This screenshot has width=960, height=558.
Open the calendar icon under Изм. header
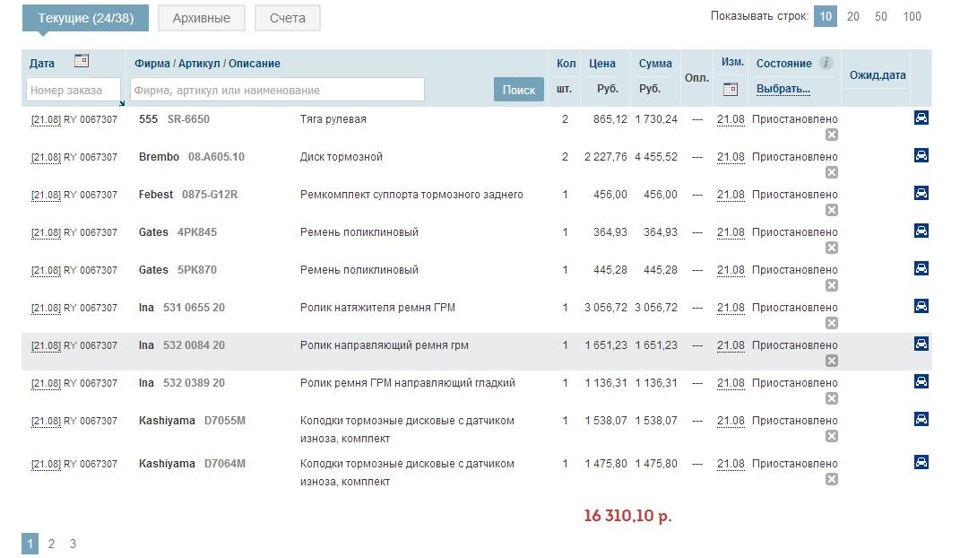pos(731,89)
